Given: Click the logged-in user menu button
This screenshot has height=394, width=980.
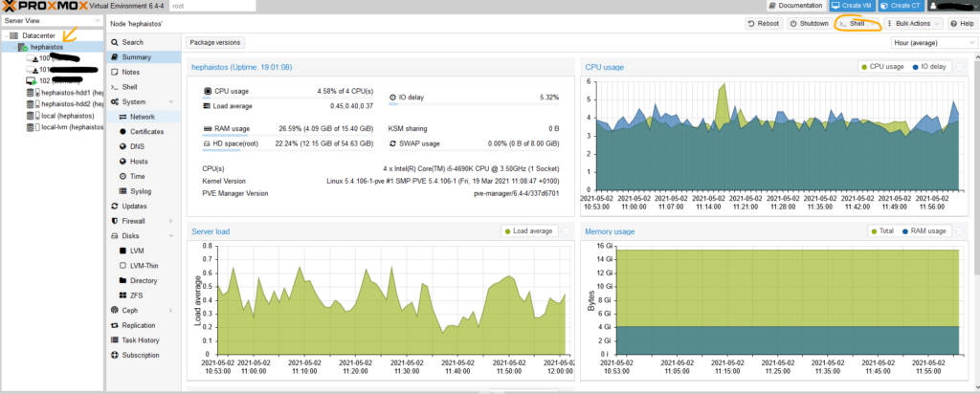Looking at the screenshot, I should pos(952,6).
